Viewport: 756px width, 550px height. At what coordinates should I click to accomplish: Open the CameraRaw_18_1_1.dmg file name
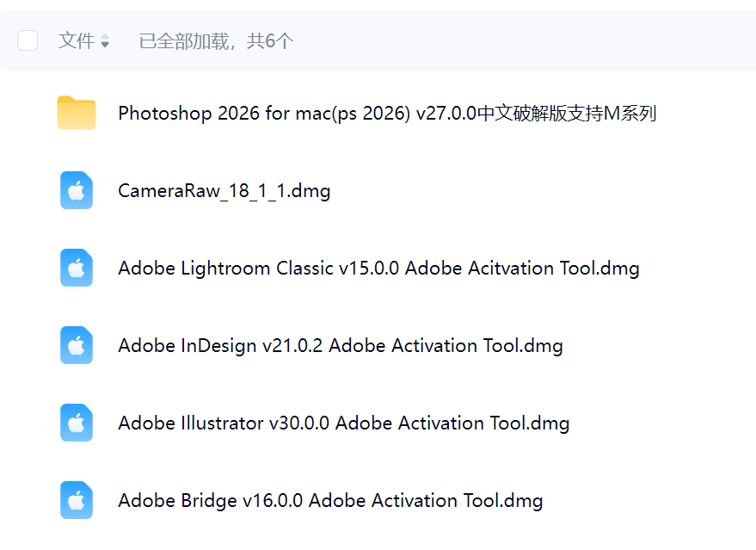point(224,191)
